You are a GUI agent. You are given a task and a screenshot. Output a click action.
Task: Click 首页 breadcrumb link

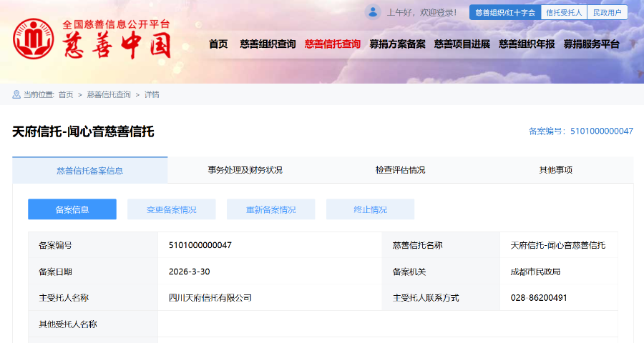66,94
